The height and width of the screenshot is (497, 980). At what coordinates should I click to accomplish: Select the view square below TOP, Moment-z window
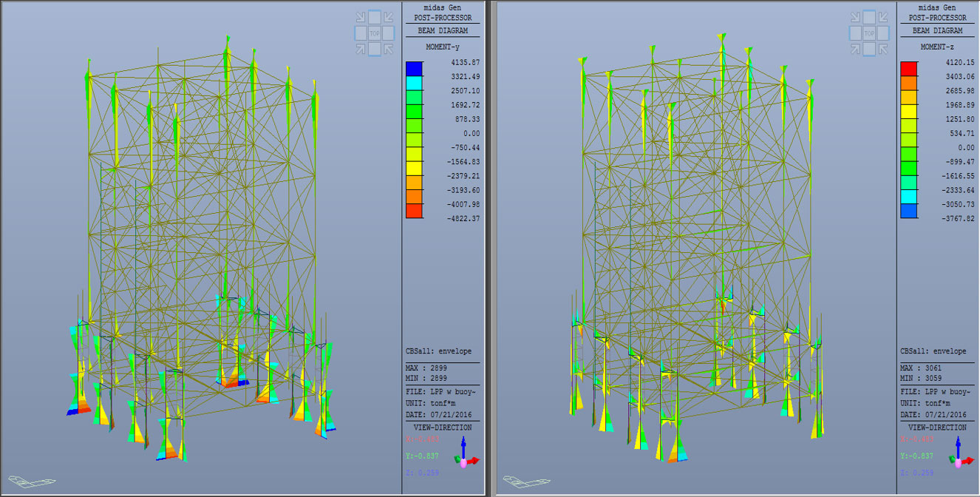point(869,49)
